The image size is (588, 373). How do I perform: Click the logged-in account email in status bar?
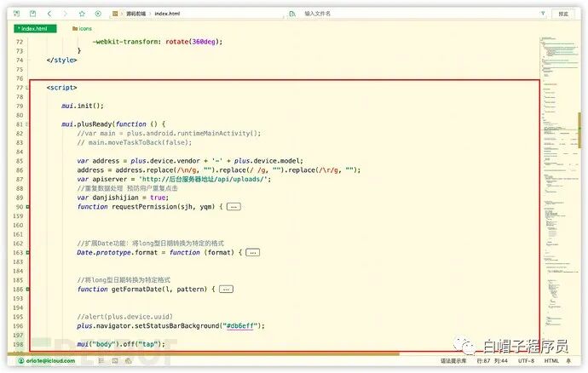pos(47,360)
